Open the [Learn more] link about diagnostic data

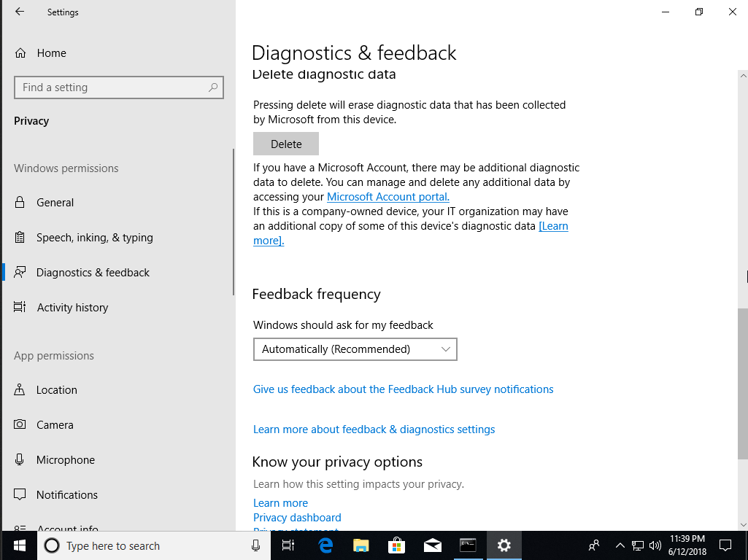(553, 226)
